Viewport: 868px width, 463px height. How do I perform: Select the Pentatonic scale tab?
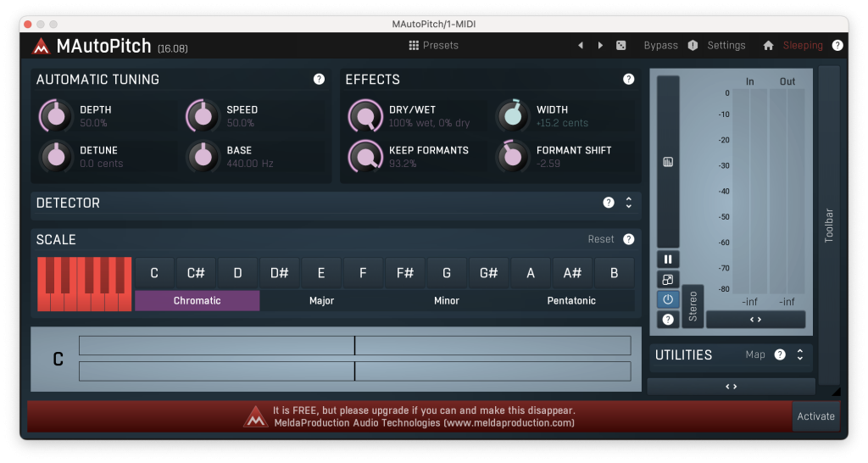(570, 301)
